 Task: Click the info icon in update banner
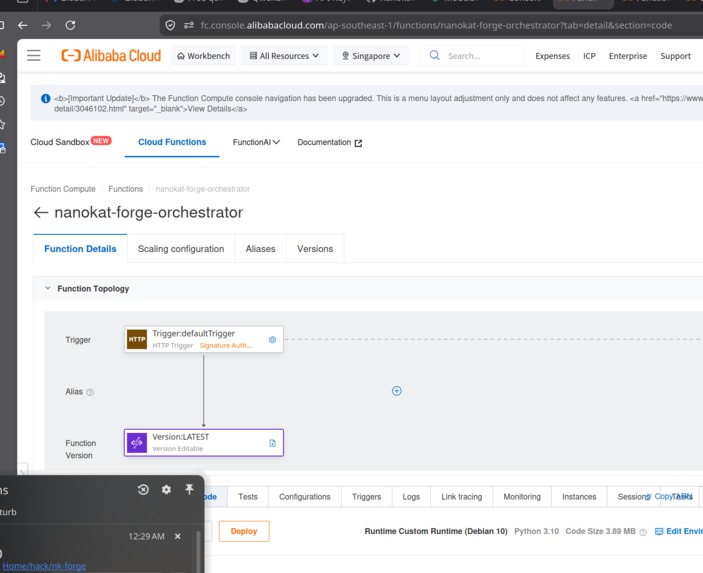tap(46, 98)
